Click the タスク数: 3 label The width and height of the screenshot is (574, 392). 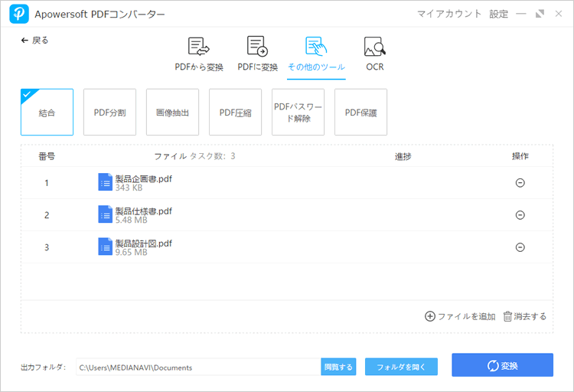[212, 156]
